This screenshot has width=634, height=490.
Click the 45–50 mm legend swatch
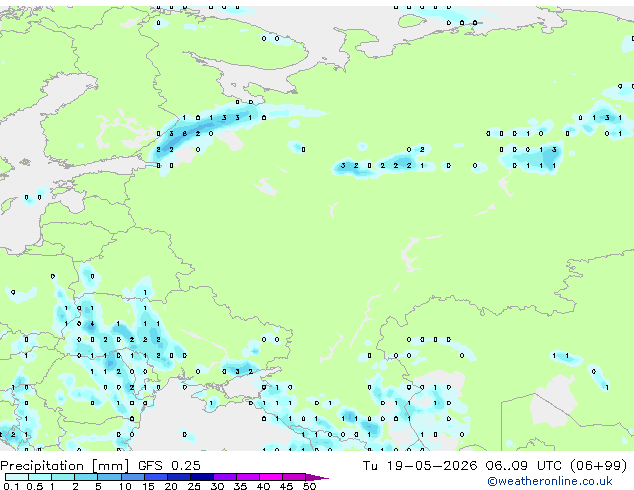click(294, 477)
